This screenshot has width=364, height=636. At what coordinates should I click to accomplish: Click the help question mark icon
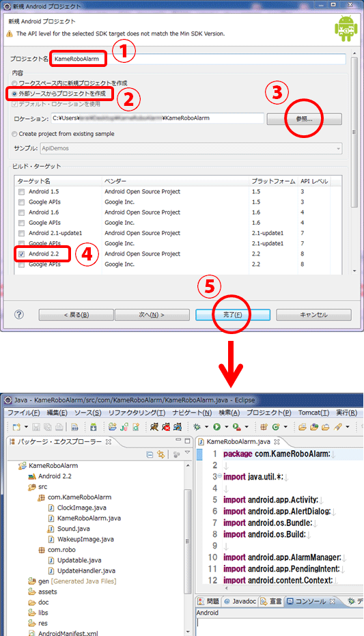(x=18, y=314)
